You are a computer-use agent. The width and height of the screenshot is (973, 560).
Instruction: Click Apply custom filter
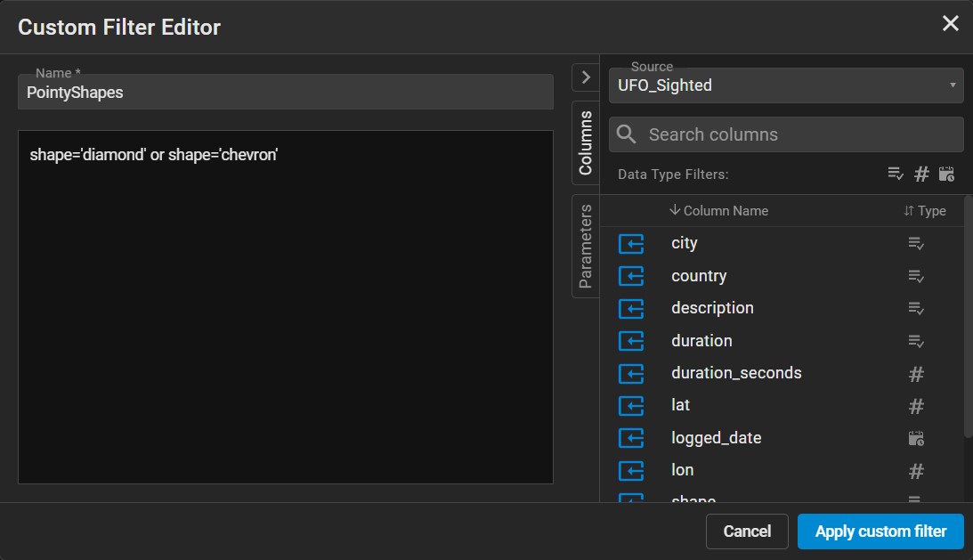880,532
